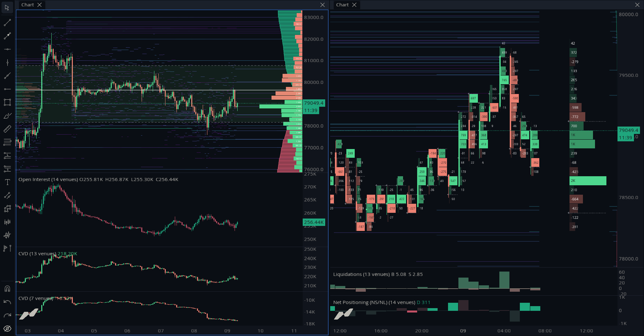The width and height of the screenshot is (644, 336).
Task: Select the short position tool
Action: 7,169
